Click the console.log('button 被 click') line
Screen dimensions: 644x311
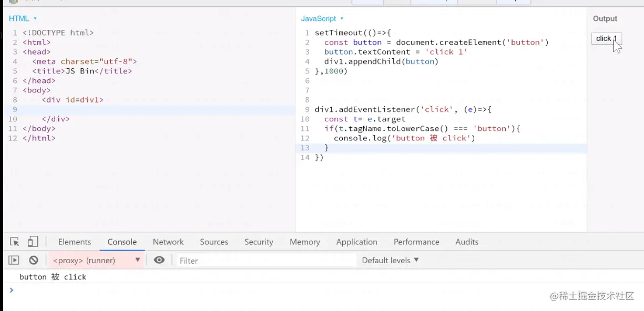pos(404,138)
